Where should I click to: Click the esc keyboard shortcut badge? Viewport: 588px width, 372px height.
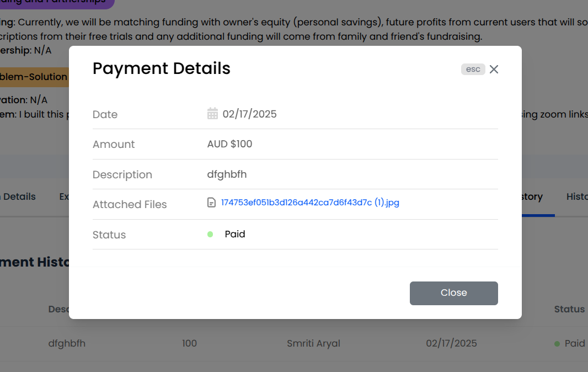click(473, 69)
